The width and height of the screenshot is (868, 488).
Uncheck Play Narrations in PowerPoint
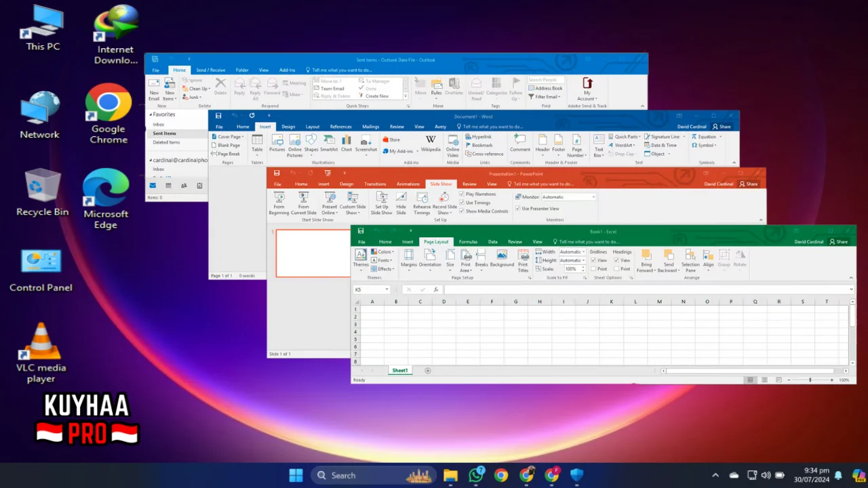click(462, 194)
